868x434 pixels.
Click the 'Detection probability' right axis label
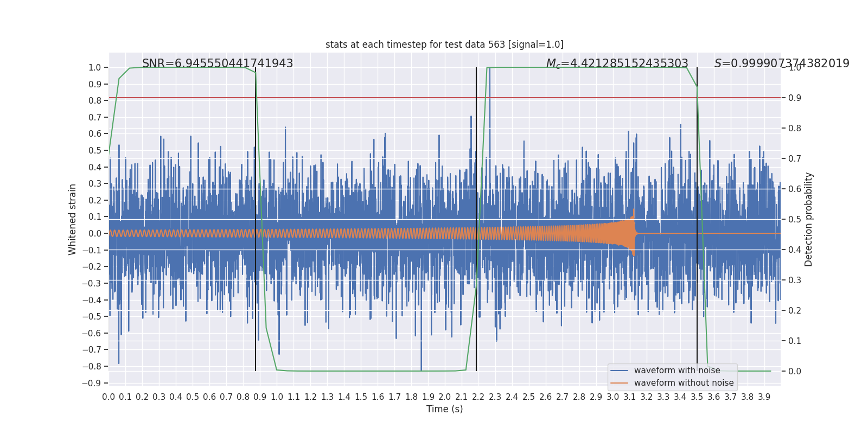click(x=809, y=219)
